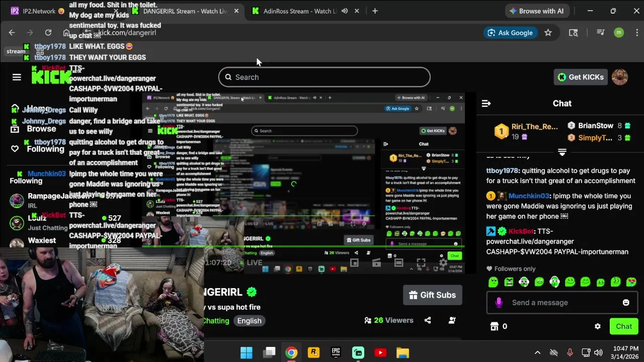Switch to the AdinRoss Stream tab
This screenshot has width=644, height=362.
click(300, 11)
